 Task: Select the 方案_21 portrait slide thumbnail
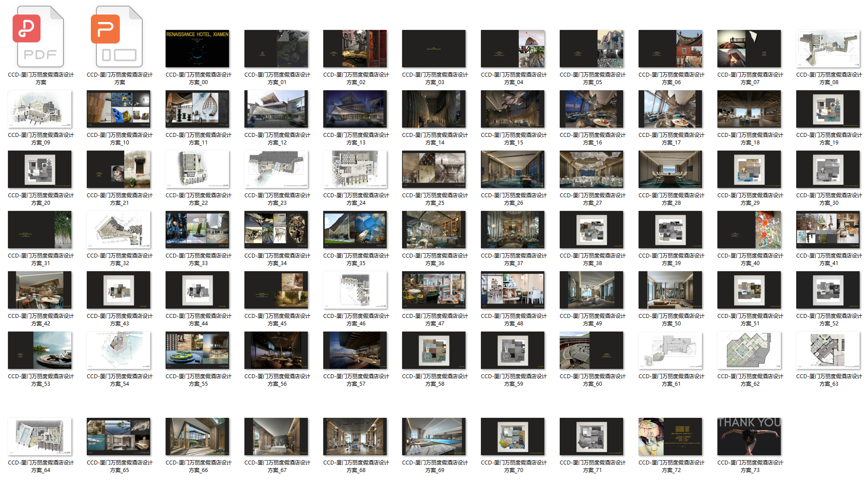click(x=118, y=169)
